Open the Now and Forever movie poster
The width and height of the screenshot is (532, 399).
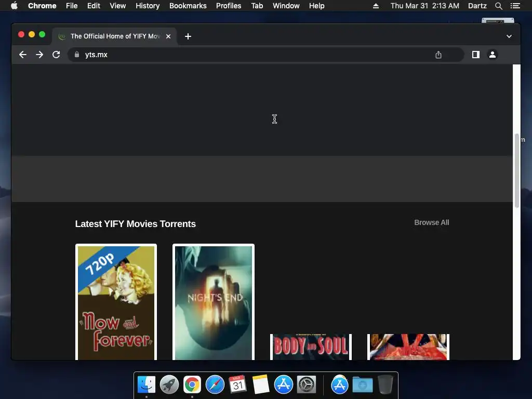click(x=116, y=302)
